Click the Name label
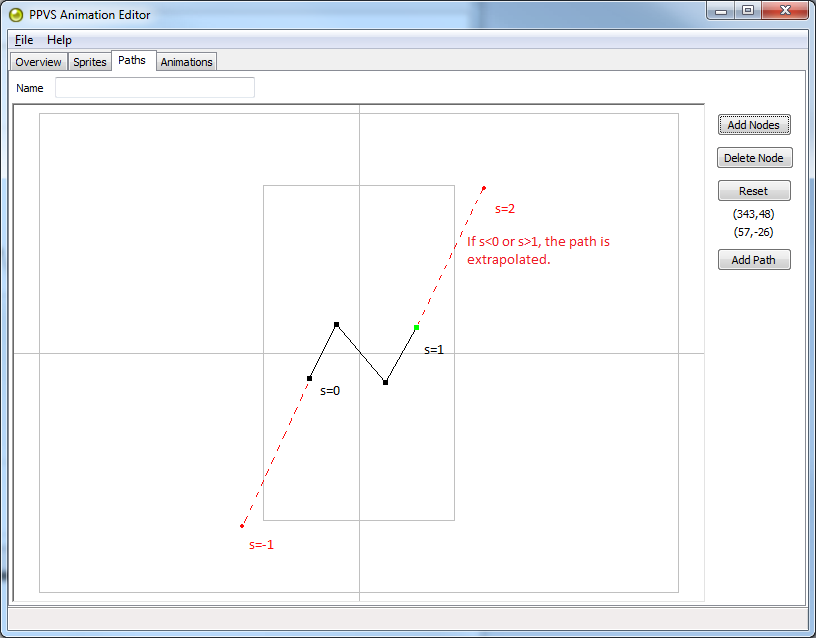Screen dimensions: 816x638 pos(30,88)
